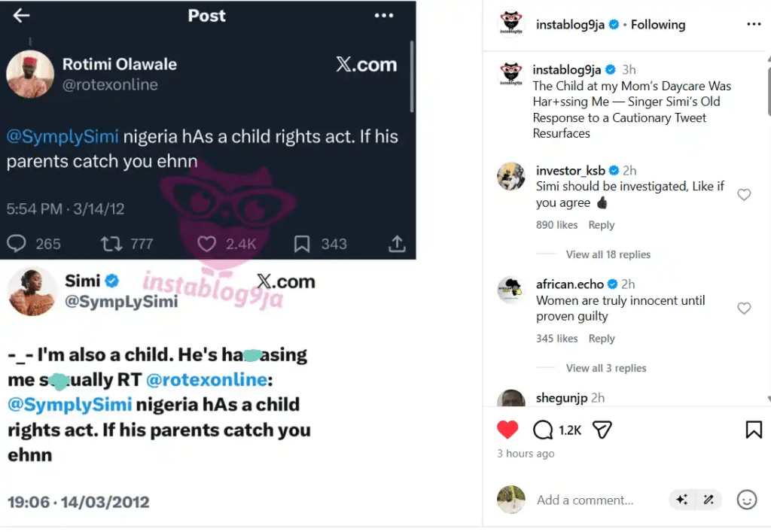Image resolution: width=771 pixels, height=532 pixels.
Task: Like african.echo's comment
Action: pyautogui.click(x=744, y=309)
